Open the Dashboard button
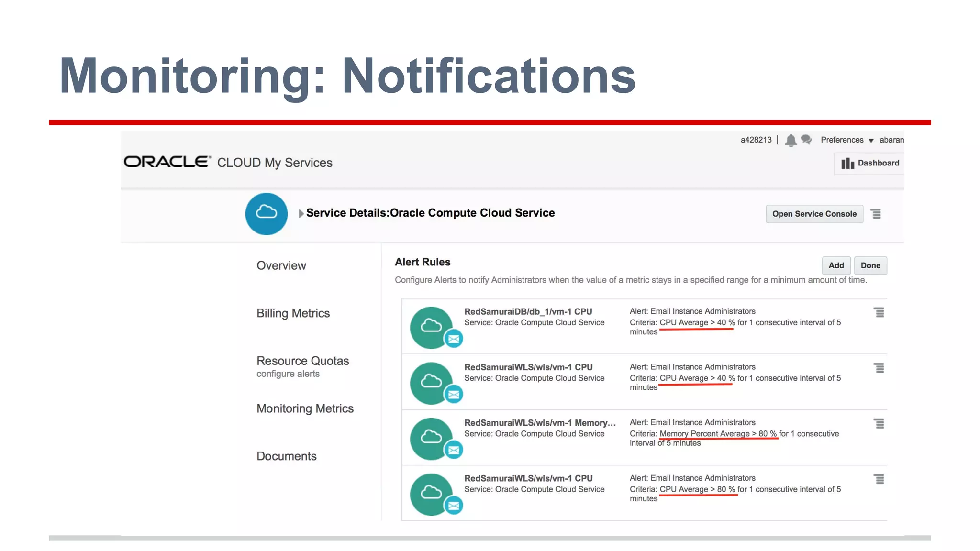 (869, 164)
